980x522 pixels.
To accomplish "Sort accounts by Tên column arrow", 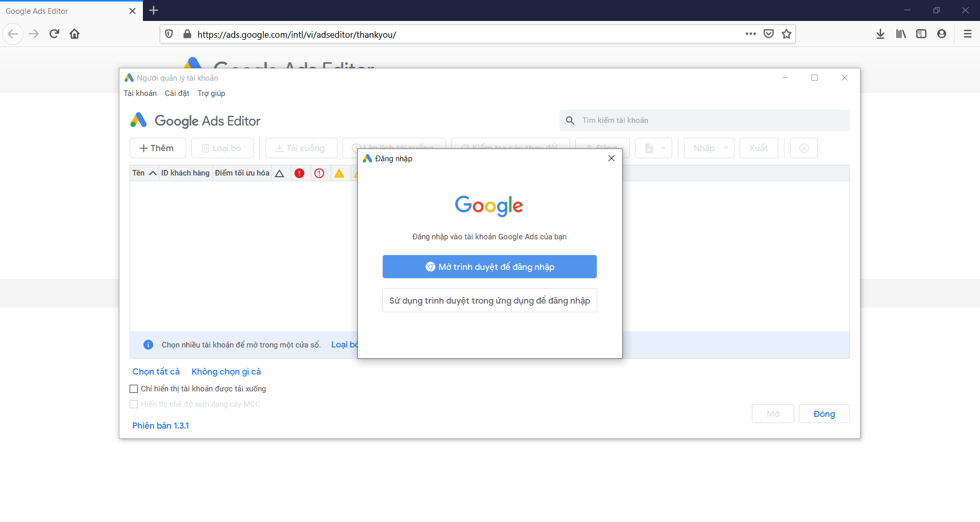I will pyautogui.click(x=152, y=173).
